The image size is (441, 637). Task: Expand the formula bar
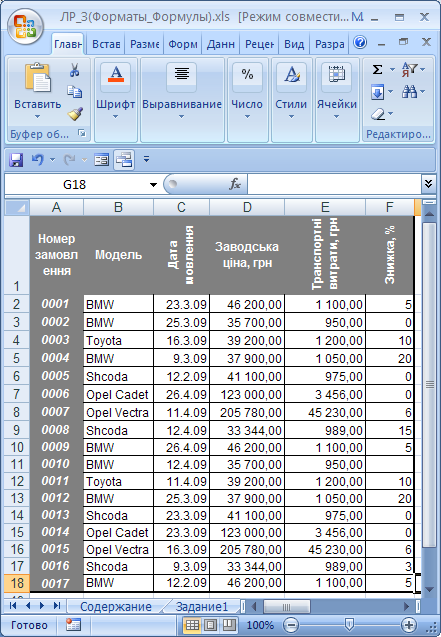pyautogui.click(x=428, y=184)
